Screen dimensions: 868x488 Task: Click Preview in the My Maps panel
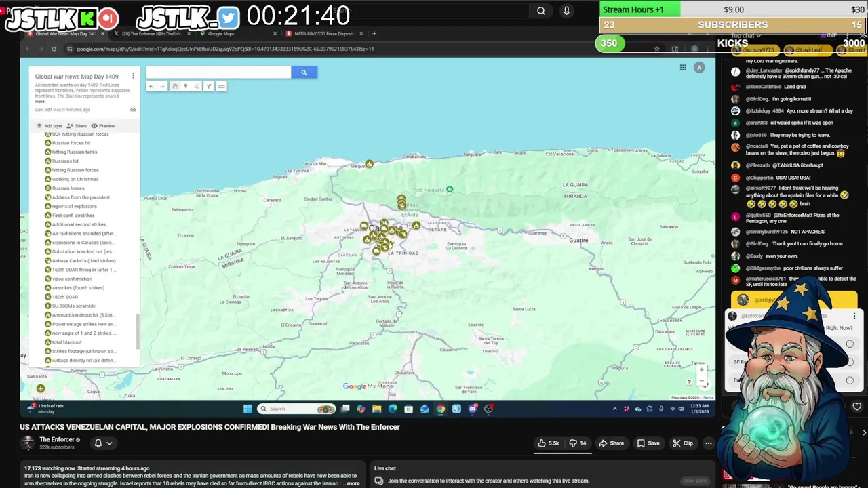[x=103, y=125]
